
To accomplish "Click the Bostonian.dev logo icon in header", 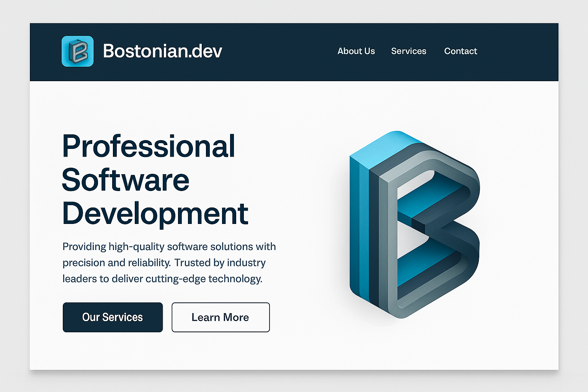I will [77, 51].
